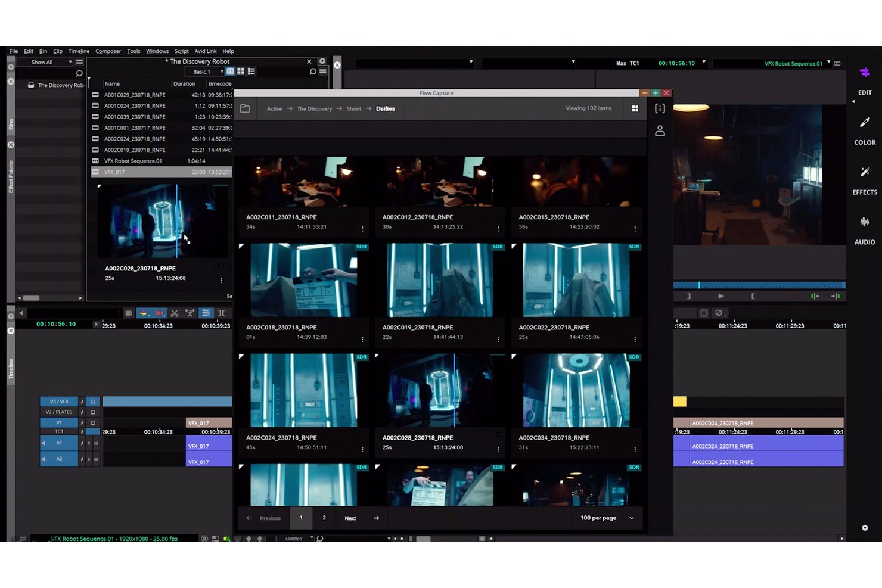This screenshot has width=882, height=588.
Task: Open the Audio workspace waveform icon
Action: (x=865, y=222)
